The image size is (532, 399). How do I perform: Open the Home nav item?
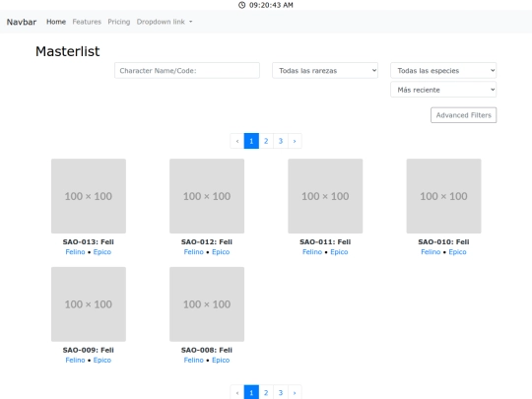(56, 22)
